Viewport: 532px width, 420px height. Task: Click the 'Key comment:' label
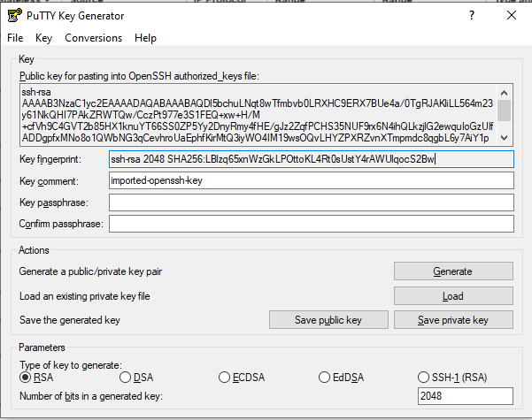coord(49,181)
